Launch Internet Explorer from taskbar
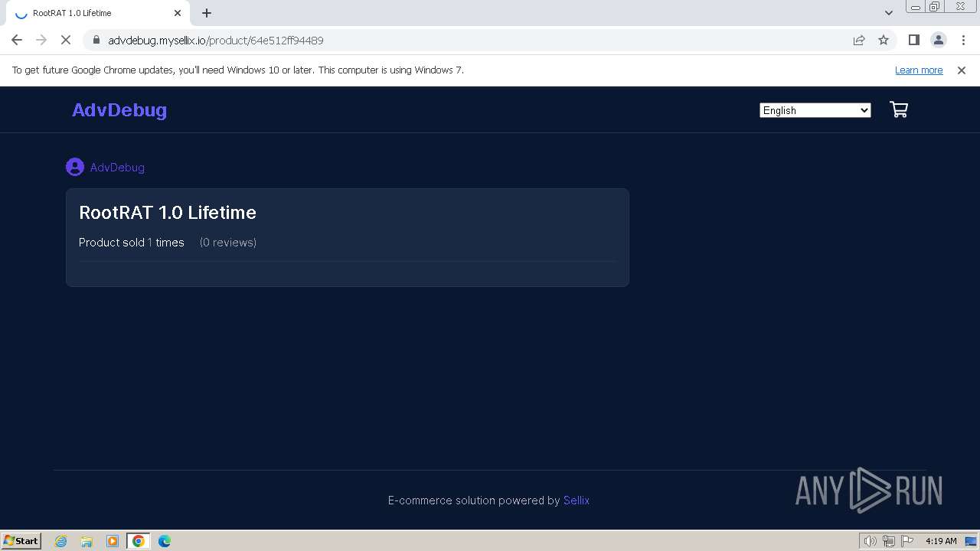Viewport: 980px width, 551px height. [60, 541]
